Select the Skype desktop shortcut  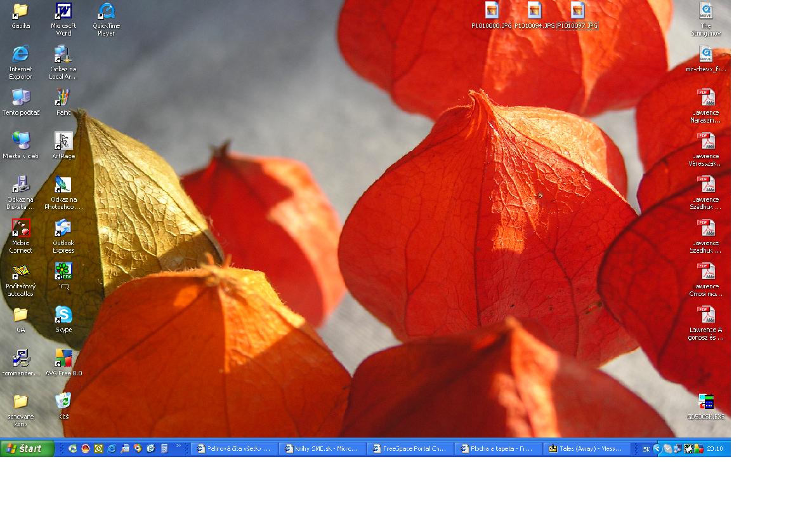click(x=63, y=315)
